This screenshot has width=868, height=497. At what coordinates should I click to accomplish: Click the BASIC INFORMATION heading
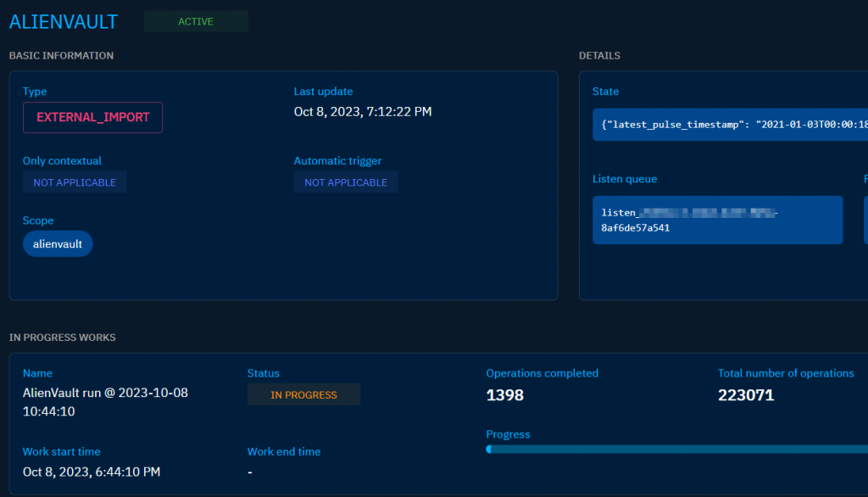point(61,55)
